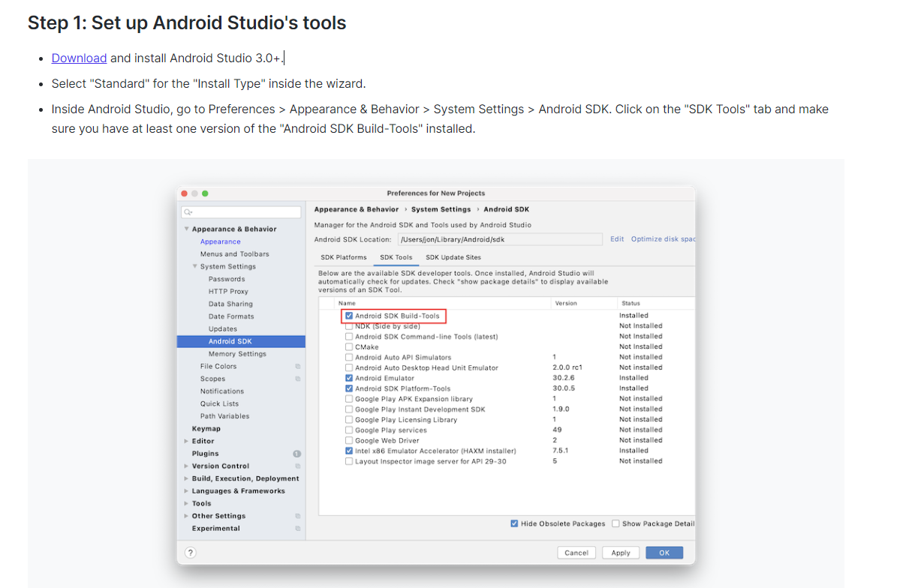Select Notifications in the settings tree
The width and height of the screenshot is (906, 588).
222,391
